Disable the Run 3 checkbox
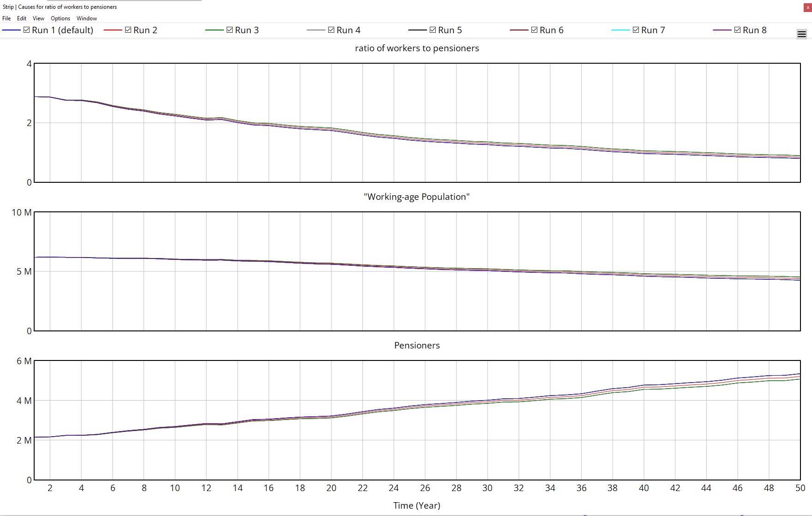Screen dimensions: 812x516 tap(229, 29)
